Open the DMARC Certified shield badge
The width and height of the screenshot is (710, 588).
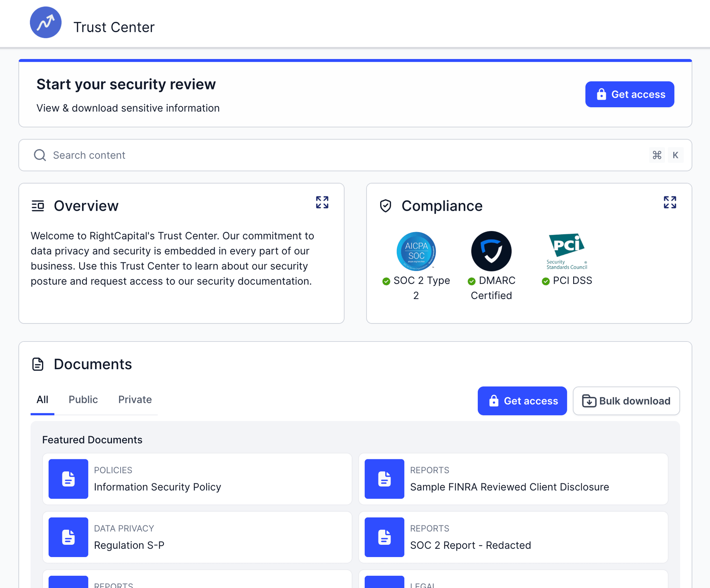point(491,251)
